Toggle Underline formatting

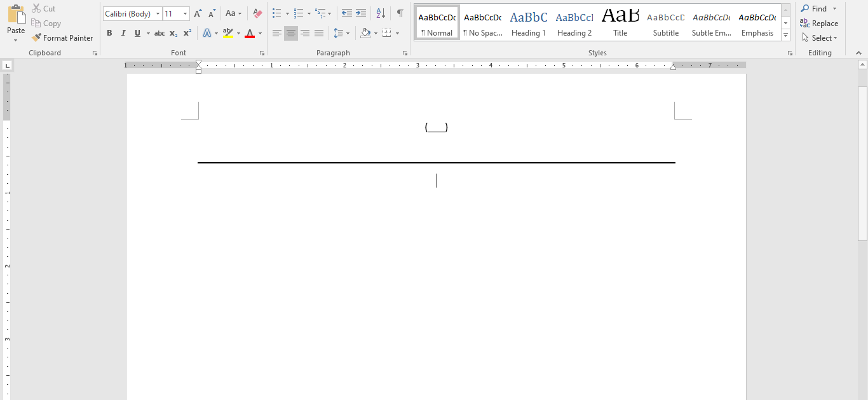click(x=137, y=33)
